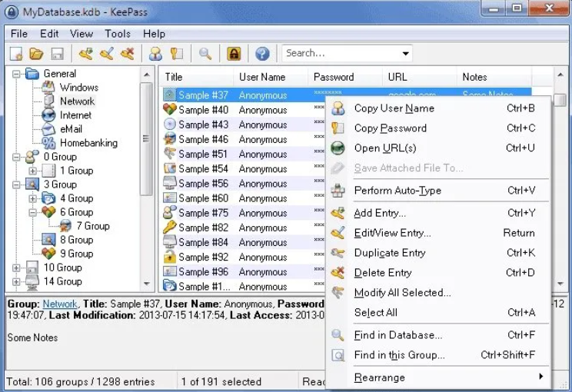This screenshot has width=572, height=392.
Task: Click the icon beside Perform Auto-Type
Action: click(x=338, y=191)
